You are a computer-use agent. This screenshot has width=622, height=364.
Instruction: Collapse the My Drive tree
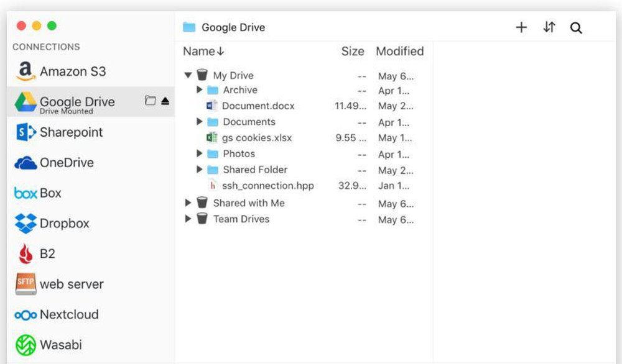click(x=188, y=75)
